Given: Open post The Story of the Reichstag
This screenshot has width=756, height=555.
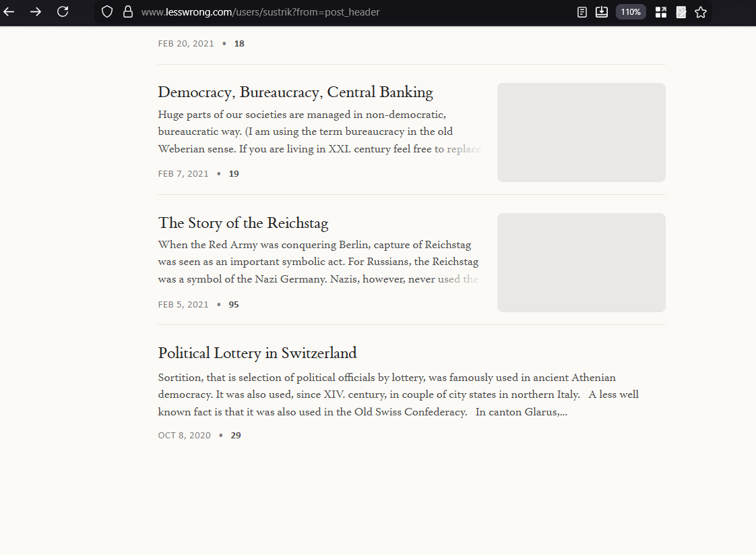Looking at the screenshot, I should pyautogui.click(x=243, y=223).
